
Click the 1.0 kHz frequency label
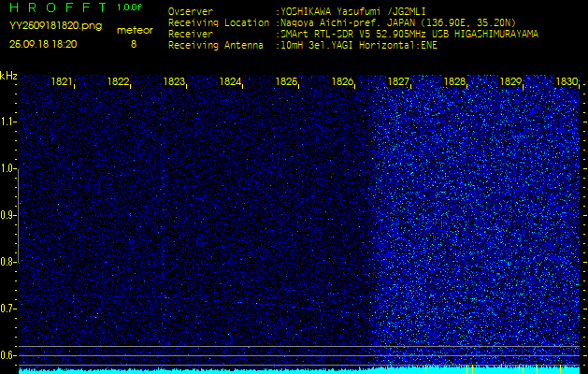8,168
